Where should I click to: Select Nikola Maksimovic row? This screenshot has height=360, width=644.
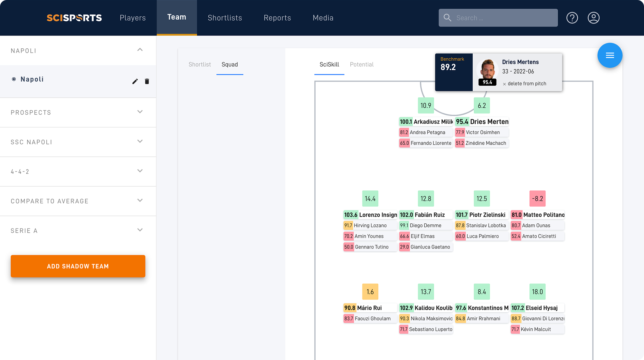click(426, 318)
